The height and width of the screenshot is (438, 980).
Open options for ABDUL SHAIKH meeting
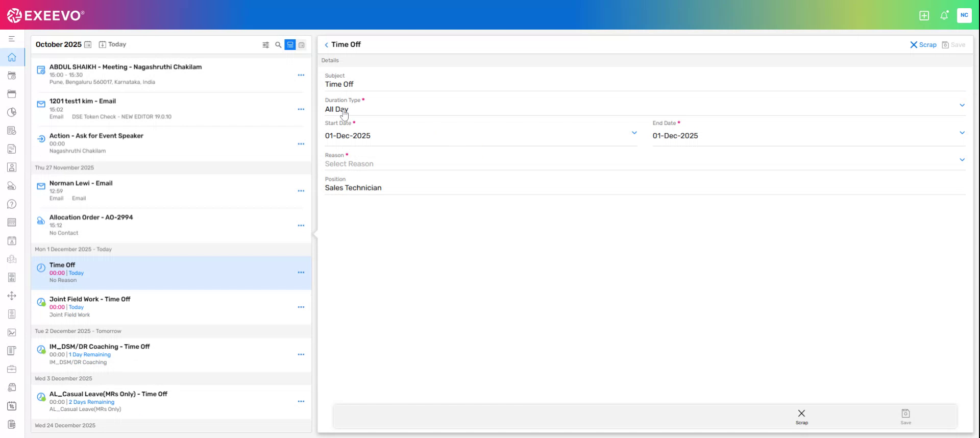301,75
